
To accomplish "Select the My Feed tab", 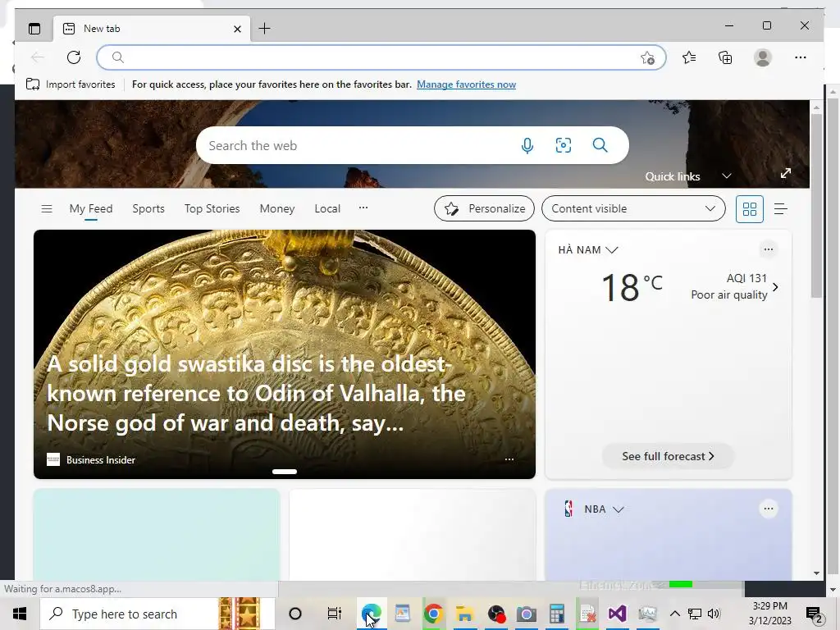I will click(x=91, y=208).
